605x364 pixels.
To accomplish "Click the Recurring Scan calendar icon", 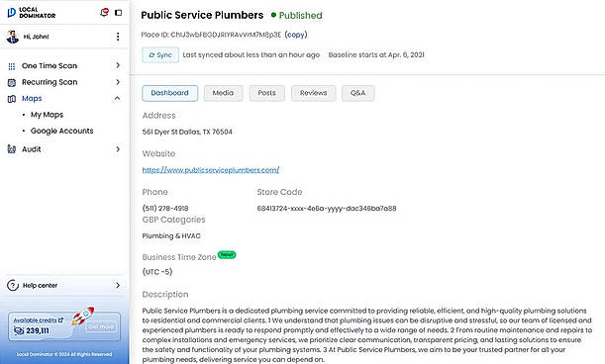I will pos(12,82).
